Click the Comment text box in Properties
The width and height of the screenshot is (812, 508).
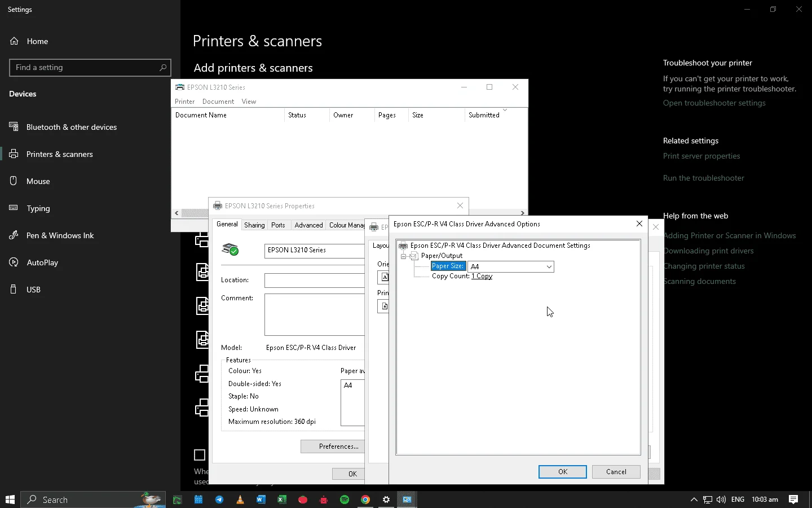pos(315,314)
